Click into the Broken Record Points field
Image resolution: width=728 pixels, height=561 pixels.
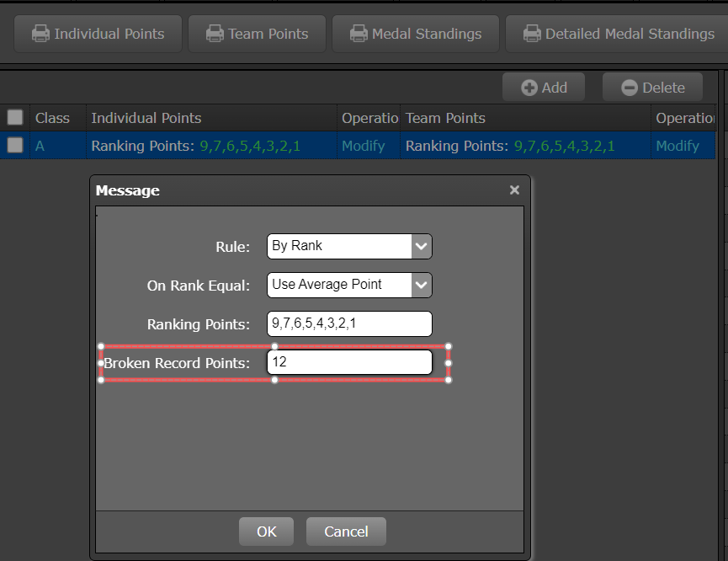(349, 362)
